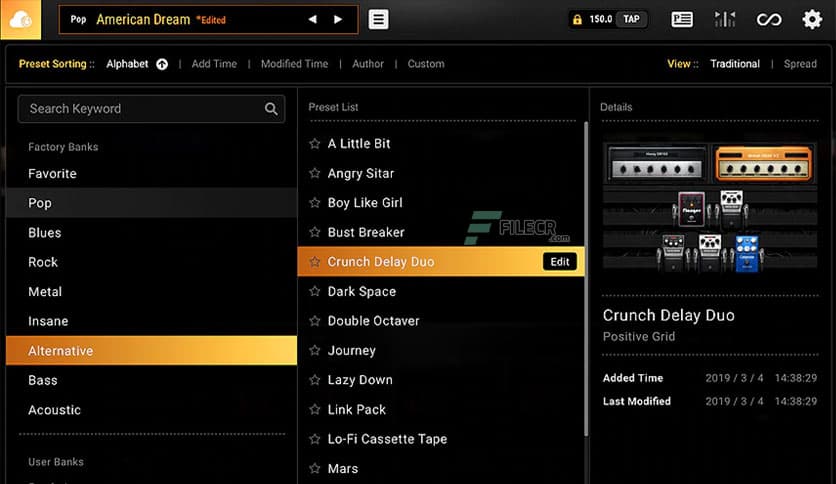Favorite the Link Pack preset star
836x484 pixels.
pyautogui.click(x=315, y=409)
